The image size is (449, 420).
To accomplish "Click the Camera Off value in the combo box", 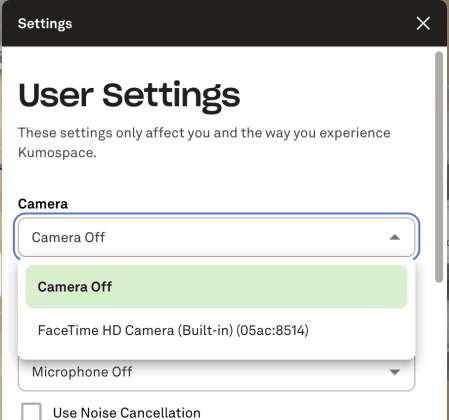I will pyautogui.click(x=68, y=237).
